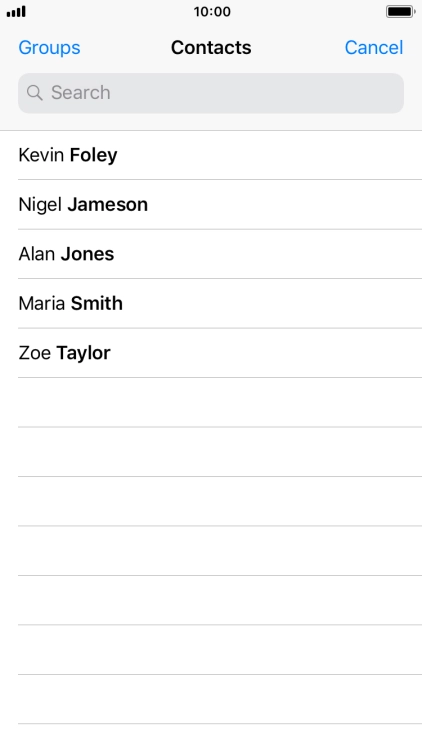Focus the Search input field
The height and width of the screenshot is (750, 422).
[x=211, y=93]
